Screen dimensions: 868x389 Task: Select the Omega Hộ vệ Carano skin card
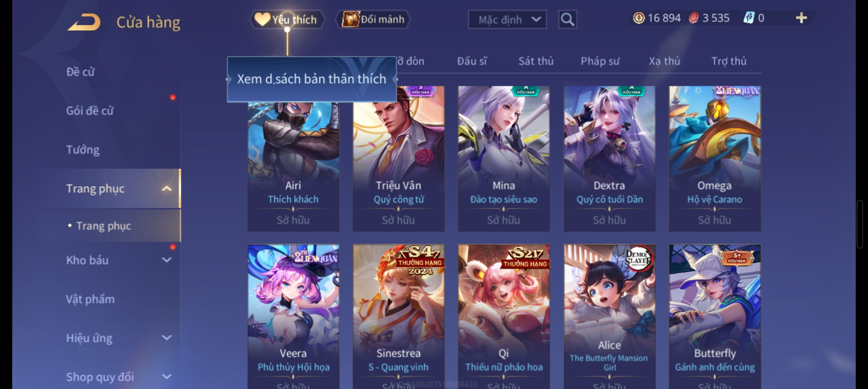pyautogui.click(x=715, y=159)
